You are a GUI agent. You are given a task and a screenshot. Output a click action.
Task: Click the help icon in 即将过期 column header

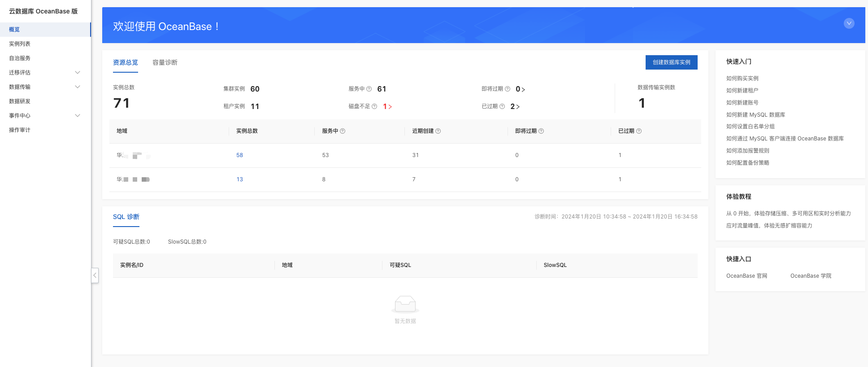point(541,131)
